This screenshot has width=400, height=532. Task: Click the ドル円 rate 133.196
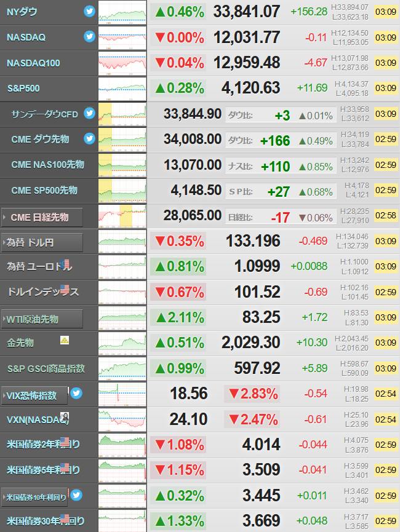coord(253,241)
